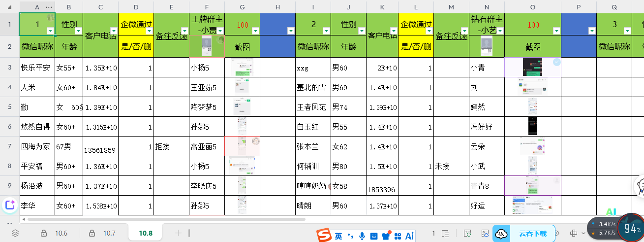Open 企微通过 filter dropdown in column L
Viewport: 644px width, 242px height.
click(429, 31)
